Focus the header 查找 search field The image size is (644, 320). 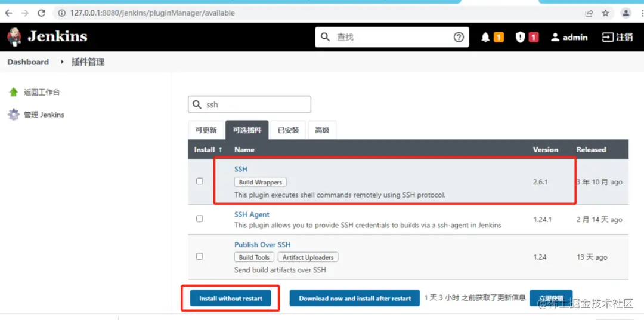pos(392,37)
